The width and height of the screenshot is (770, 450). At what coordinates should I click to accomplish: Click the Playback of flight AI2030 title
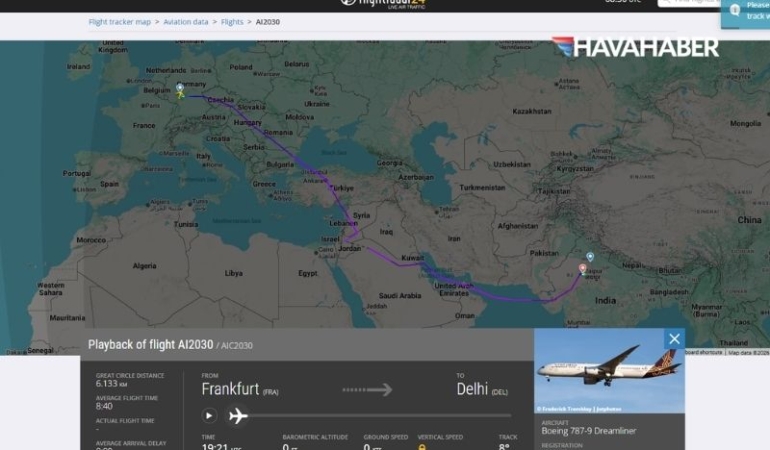[150, 345]
